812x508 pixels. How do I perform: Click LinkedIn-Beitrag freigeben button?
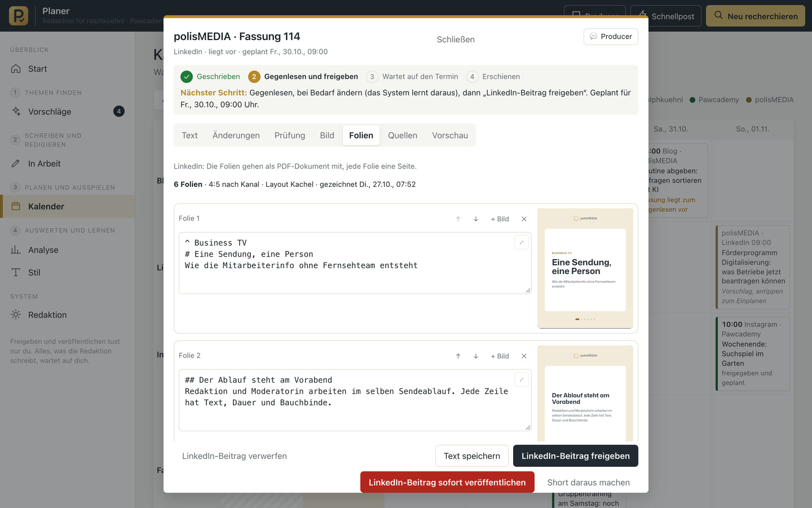(x=576, y=456)
